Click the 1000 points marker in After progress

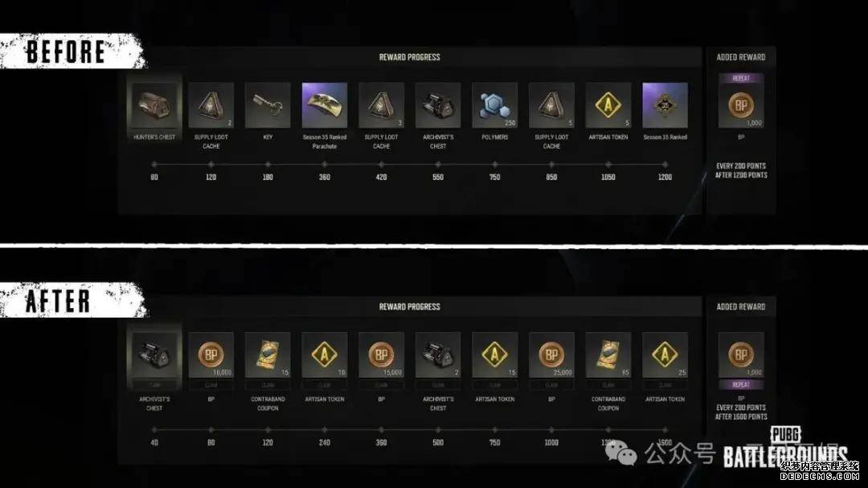click(x=551, y=430)
